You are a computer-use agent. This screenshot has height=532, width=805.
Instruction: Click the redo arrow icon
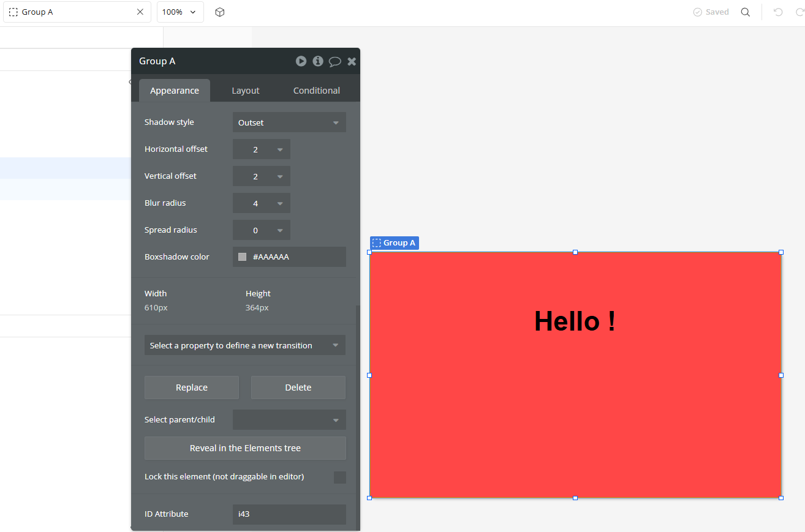[x=798, y=12]
